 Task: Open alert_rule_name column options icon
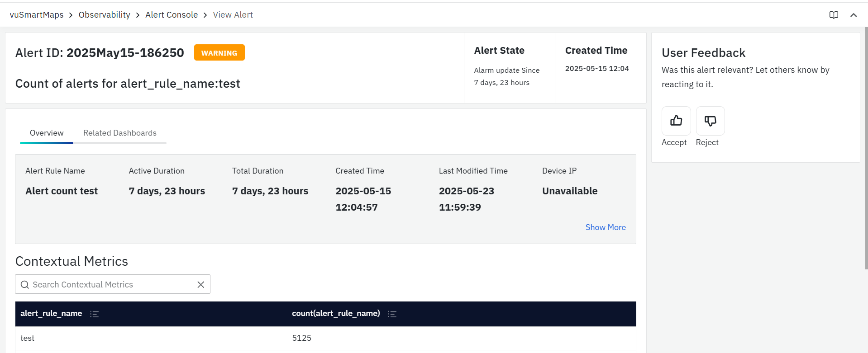(94, 314)
